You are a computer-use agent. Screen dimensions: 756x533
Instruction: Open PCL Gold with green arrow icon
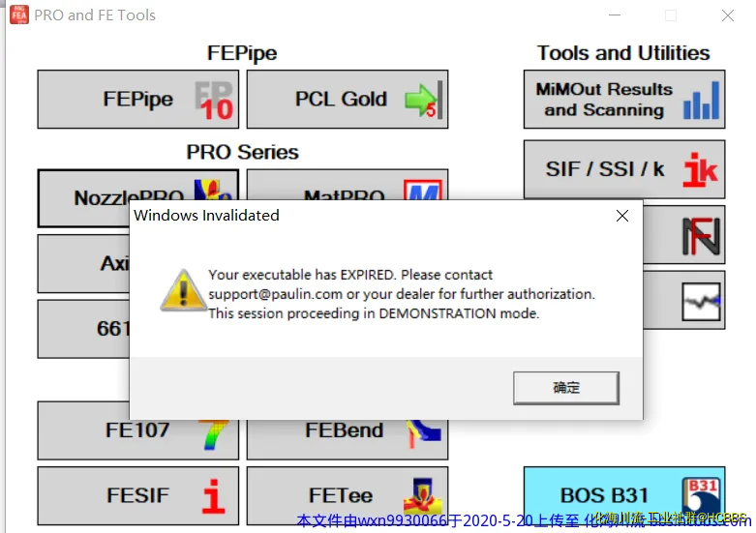coord(347,100)
